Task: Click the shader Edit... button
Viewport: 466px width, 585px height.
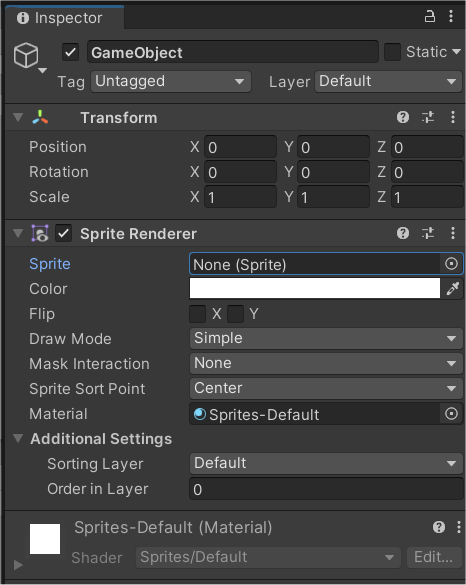Action: click(434, 557)
